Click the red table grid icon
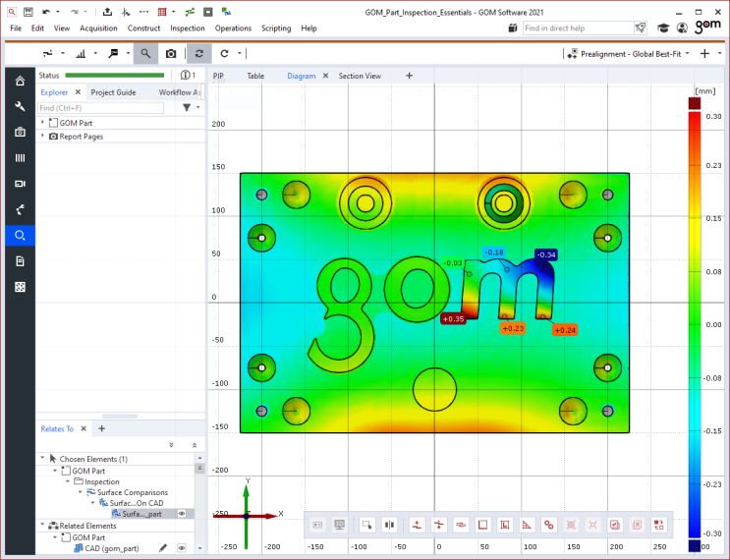730x560 pixels. (162, 12)
